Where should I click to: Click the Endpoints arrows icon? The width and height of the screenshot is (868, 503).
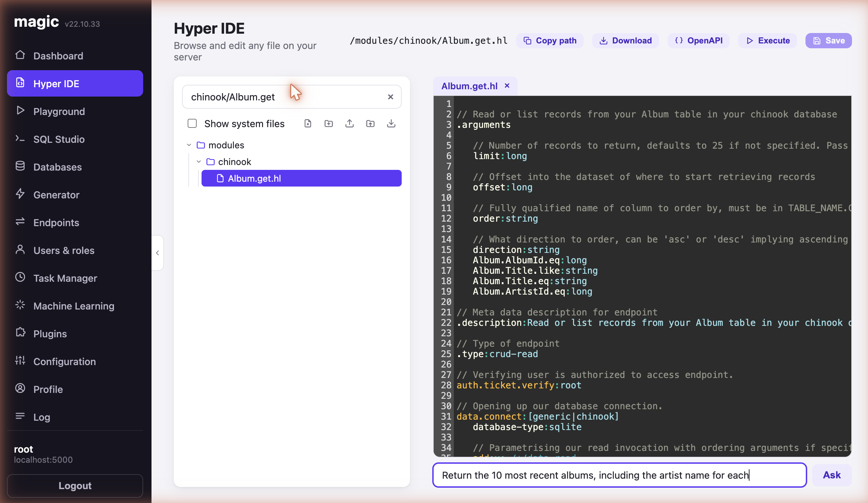20,222
